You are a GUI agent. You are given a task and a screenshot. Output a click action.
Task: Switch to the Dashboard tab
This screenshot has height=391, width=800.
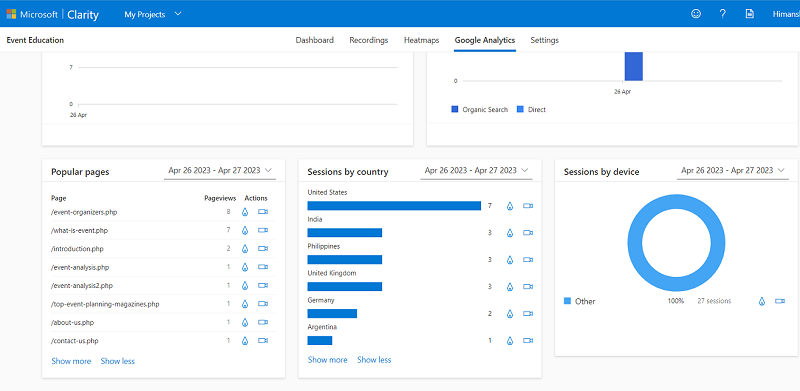[x=315, y=40]
